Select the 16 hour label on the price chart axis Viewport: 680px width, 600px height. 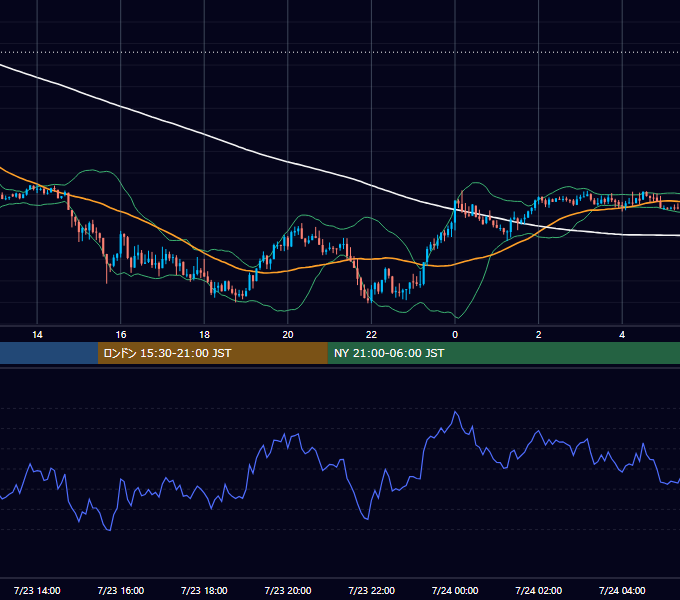pyautogui.click(x=121, y=335)
